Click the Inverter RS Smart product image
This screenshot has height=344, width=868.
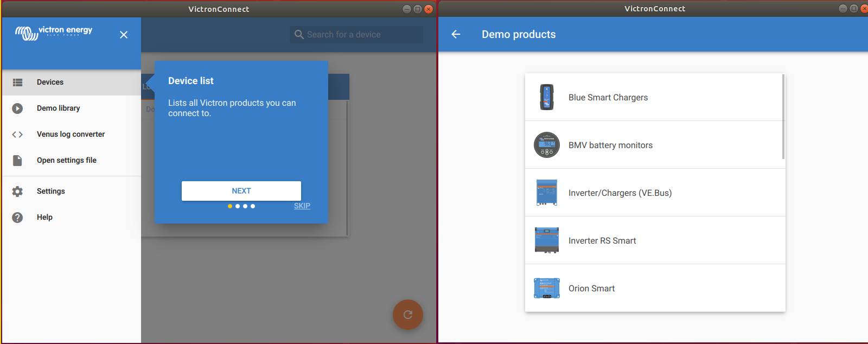pos(547,240)
